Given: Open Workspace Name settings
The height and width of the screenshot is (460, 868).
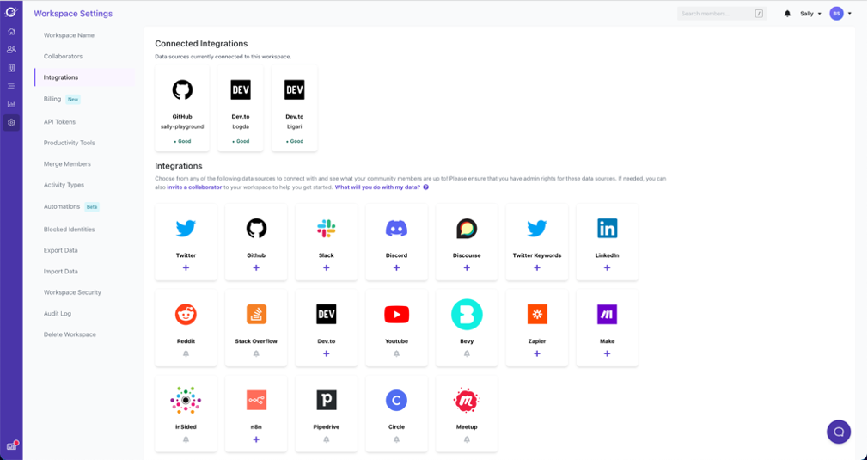Looking at the screenshot, I should tap(69, 35).
